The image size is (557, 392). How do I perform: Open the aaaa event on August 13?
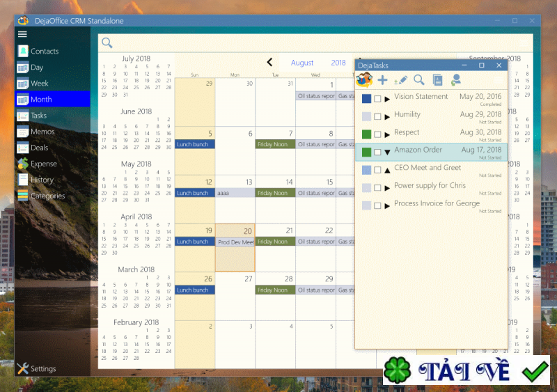coord(235,193)
